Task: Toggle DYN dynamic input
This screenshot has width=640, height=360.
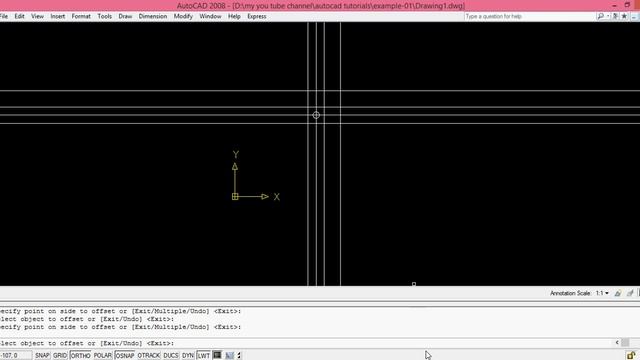Action: point(187,356)
